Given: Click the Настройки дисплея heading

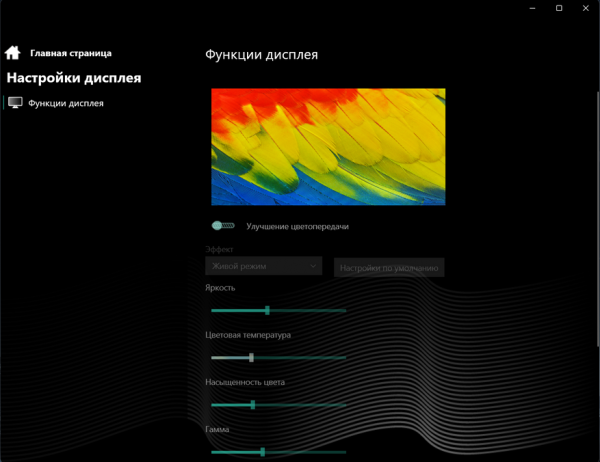Looking at the screenshot, I should point(74,78).
